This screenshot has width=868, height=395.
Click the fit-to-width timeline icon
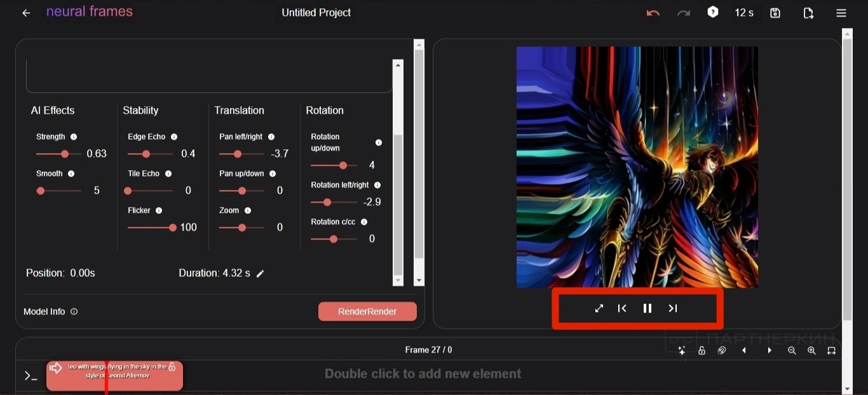[x=831, y=351]
